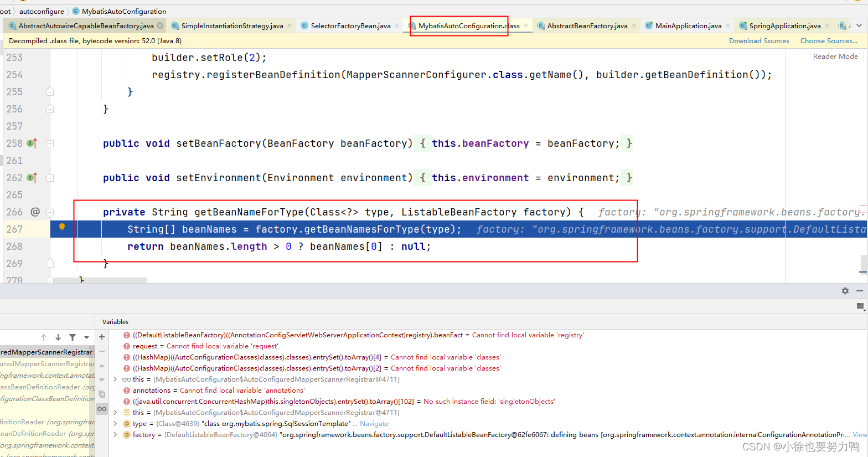
Task: Click fold end marker at line 269
Action: tap(50, 264)
